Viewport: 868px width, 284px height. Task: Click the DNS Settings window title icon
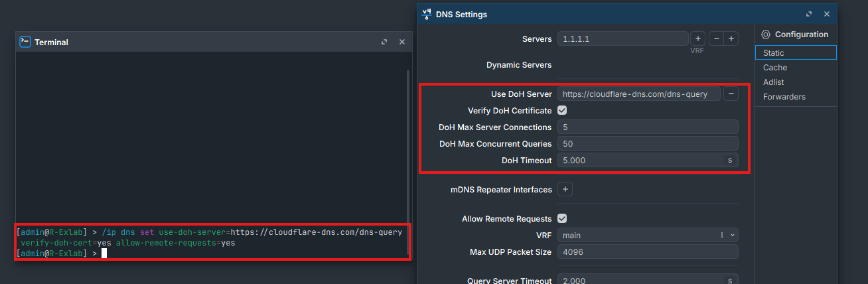[x=426, y=14]
